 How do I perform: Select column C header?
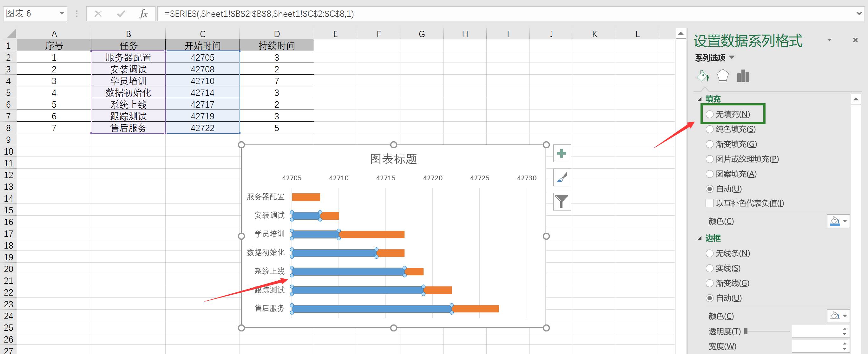[202, 34]
